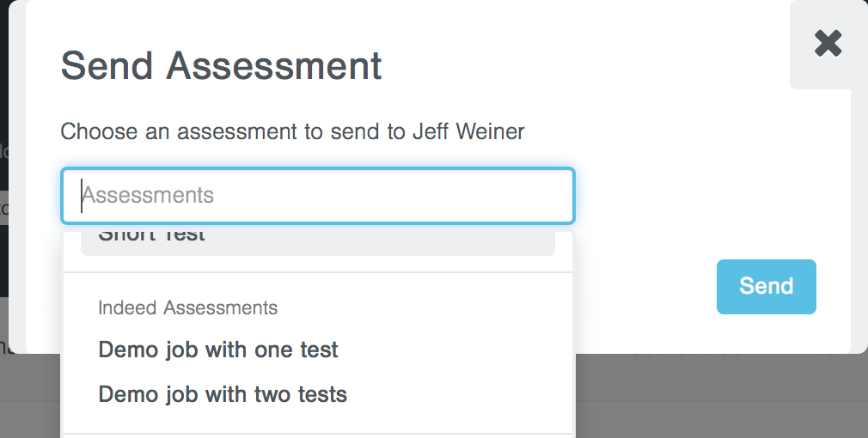Click the Assessments placeholder text

[x=148, y=196]
